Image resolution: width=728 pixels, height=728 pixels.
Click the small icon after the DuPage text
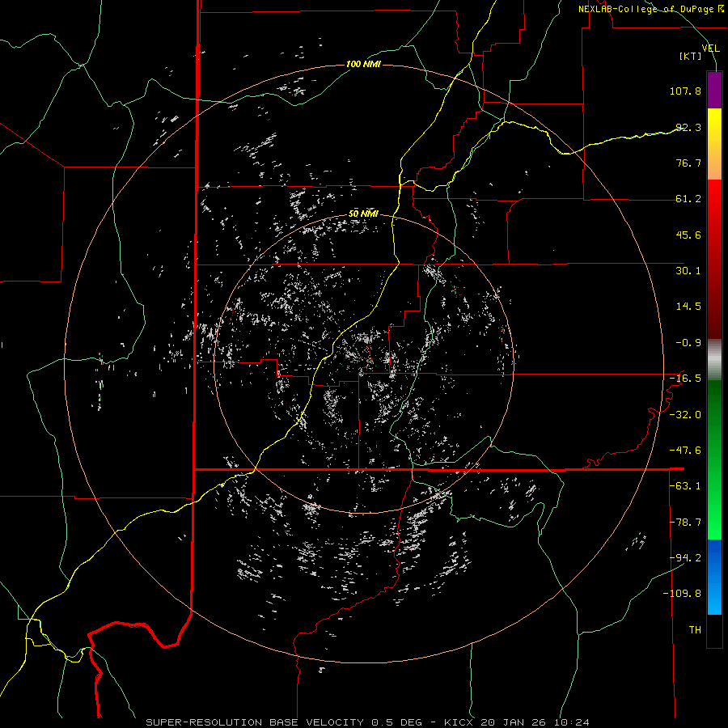pos(719,8)
